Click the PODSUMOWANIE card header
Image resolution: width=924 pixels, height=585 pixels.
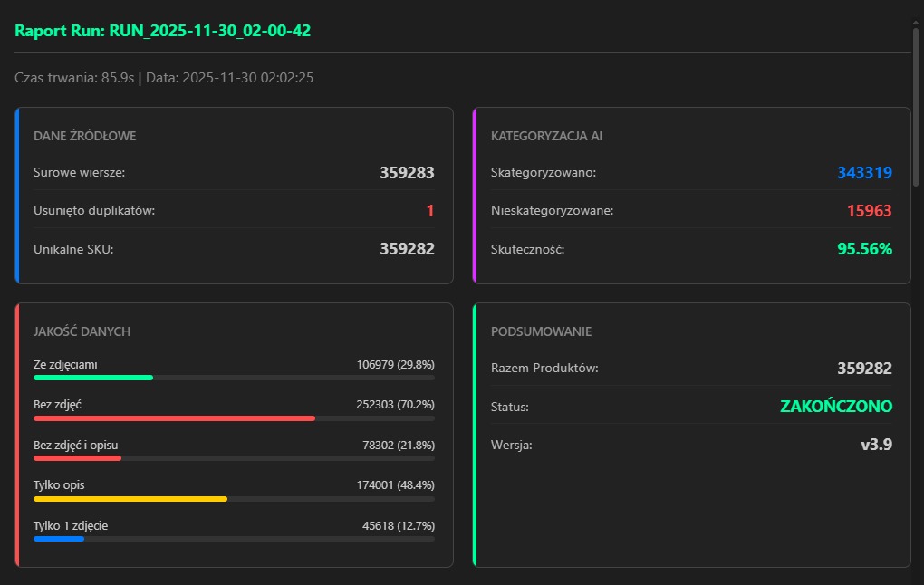point(541,331)
